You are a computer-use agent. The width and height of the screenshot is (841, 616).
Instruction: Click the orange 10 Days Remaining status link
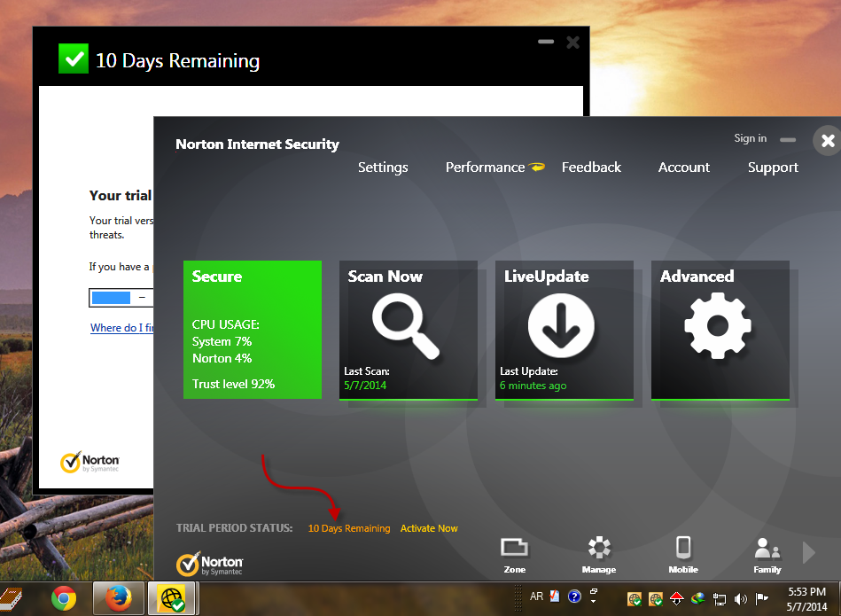[349, 528]
